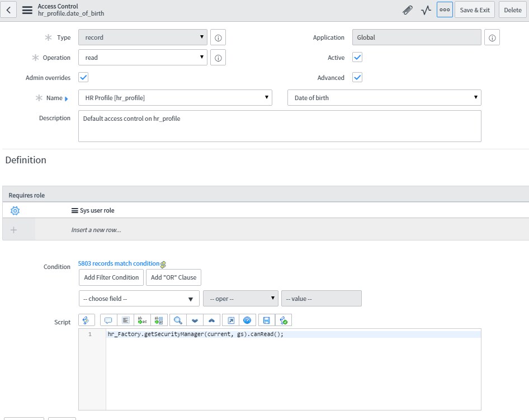The height and width of the screenshot is (420, 529).
Task: Open the Type dropdown showing record
Action: (x=143, y=37)
